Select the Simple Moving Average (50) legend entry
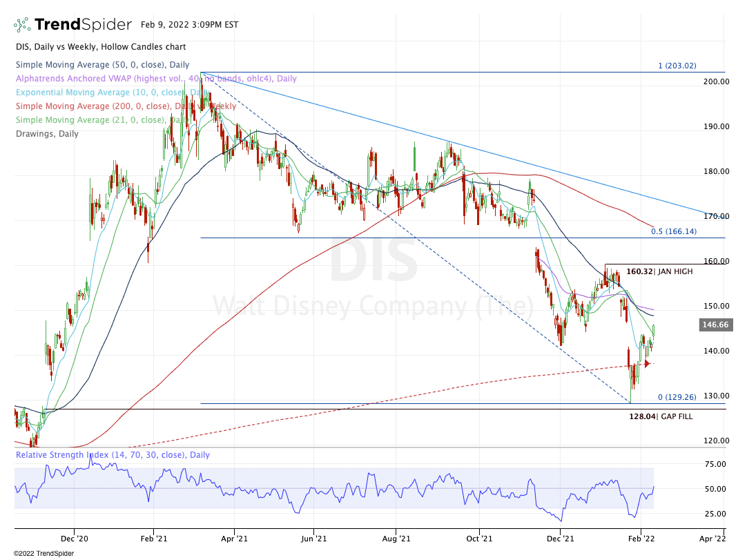747x560 pixels. [x=102, y=64]
